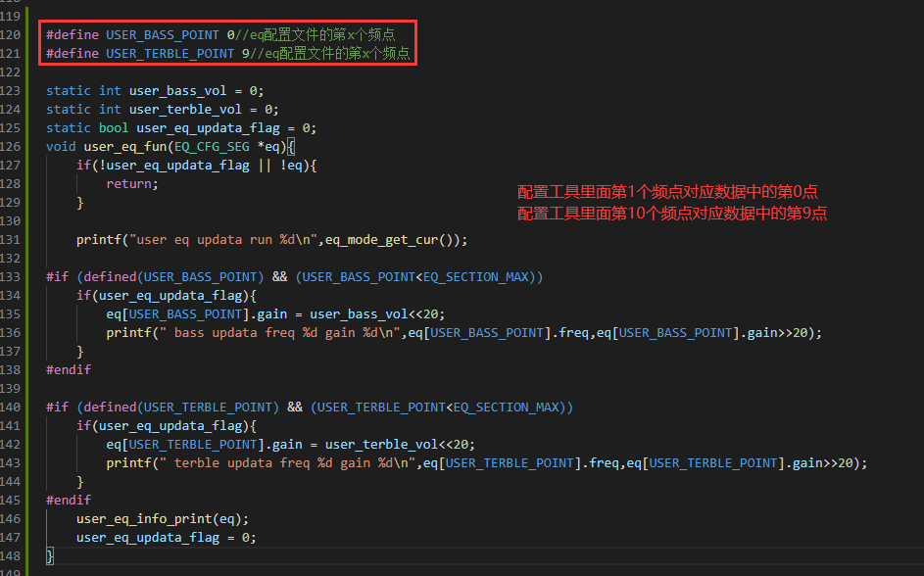Click the printf "user eq updata run" call
The image size is (924, 576).
click(271, 240)
